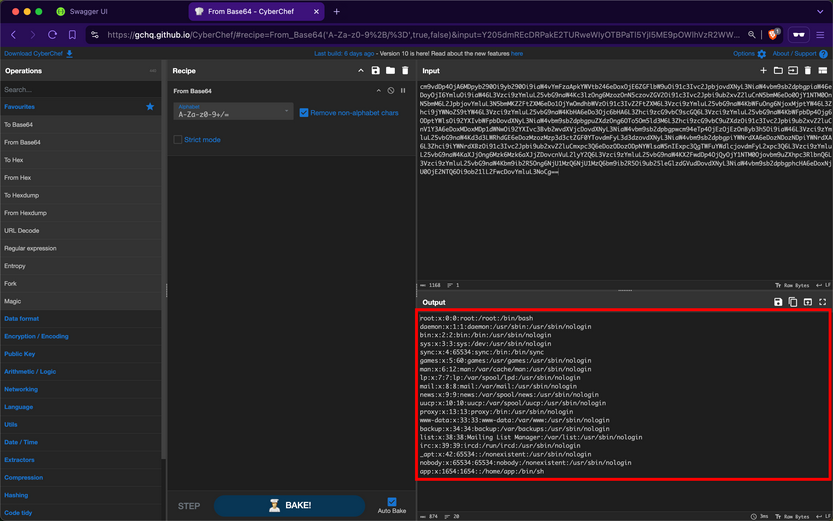Expand the Encryption / Encoding category
Viewport: 833px width, 521px height.
[36, 336]
